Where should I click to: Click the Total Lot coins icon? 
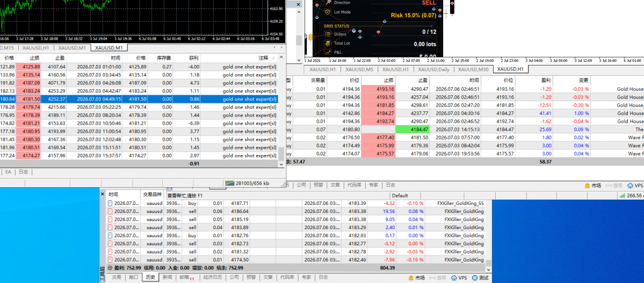pos(328,43)
